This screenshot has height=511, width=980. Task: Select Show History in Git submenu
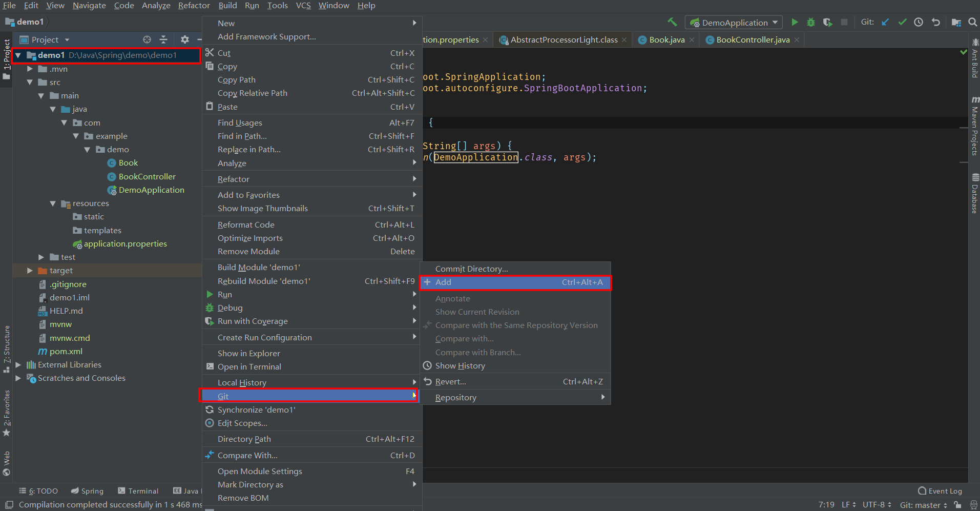pos(515,365)
